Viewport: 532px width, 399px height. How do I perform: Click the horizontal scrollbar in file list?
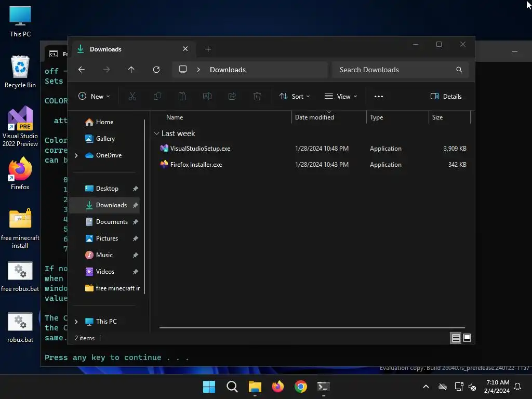click(x=312, y=328)
